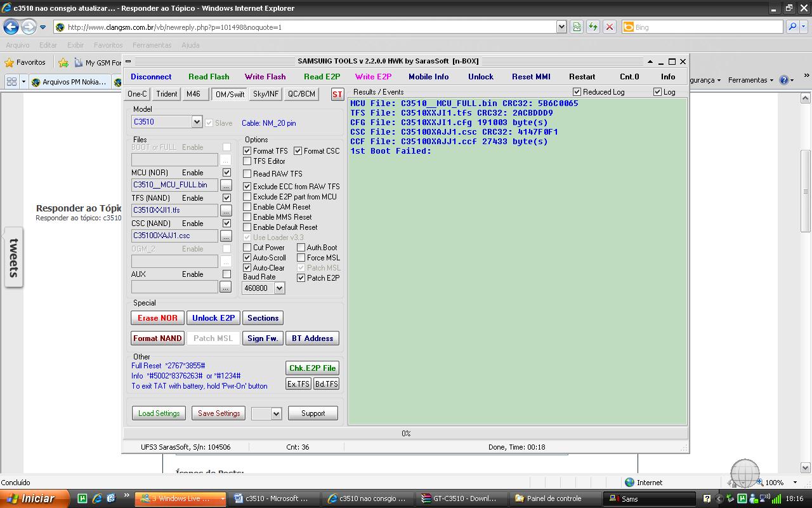The width and height of the screenshot is (812, 508).
Task: Switch to the QC/BCM tab
Action: 301,94
